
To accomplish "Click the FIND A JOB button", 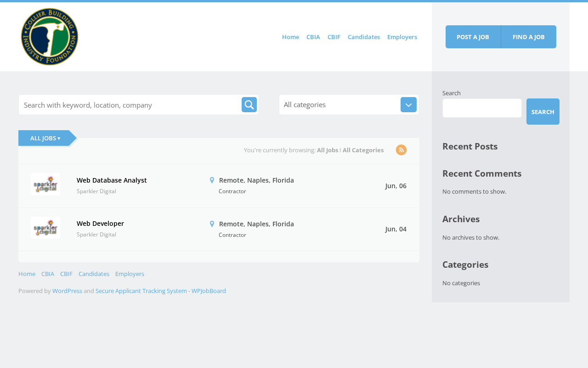I will pos(529,37).
